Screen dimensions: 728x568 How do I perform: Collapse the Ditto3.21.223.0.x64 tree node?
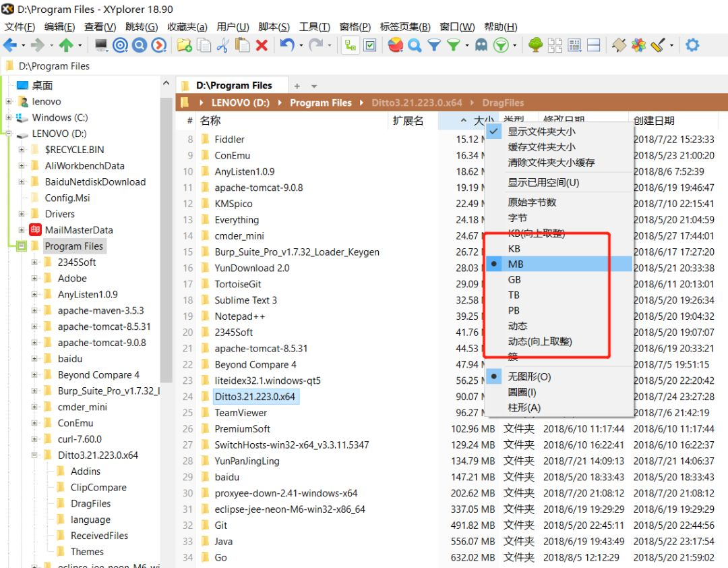coord(34,455)
